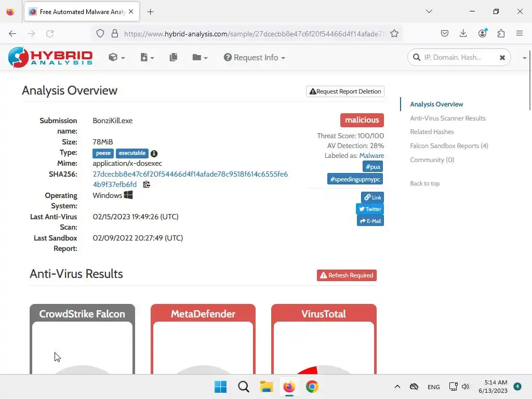Open taskbar Search

tap(244, 387)
